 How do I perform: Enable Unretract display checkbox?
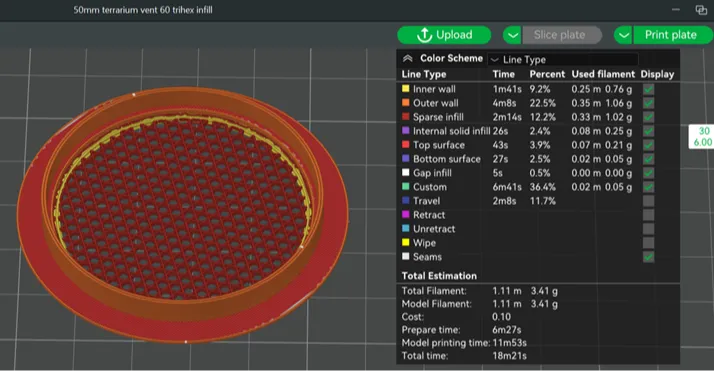click(648, 229)
